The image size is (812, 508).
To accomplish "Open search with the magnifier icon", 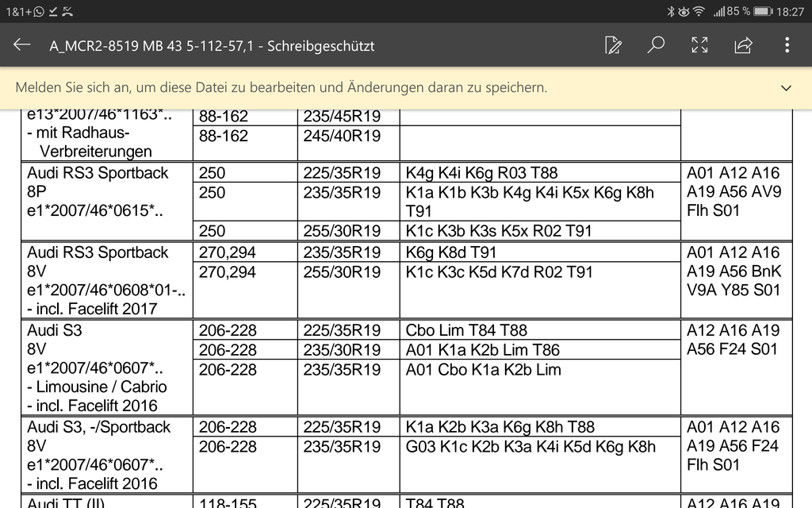I will (656, 45).
